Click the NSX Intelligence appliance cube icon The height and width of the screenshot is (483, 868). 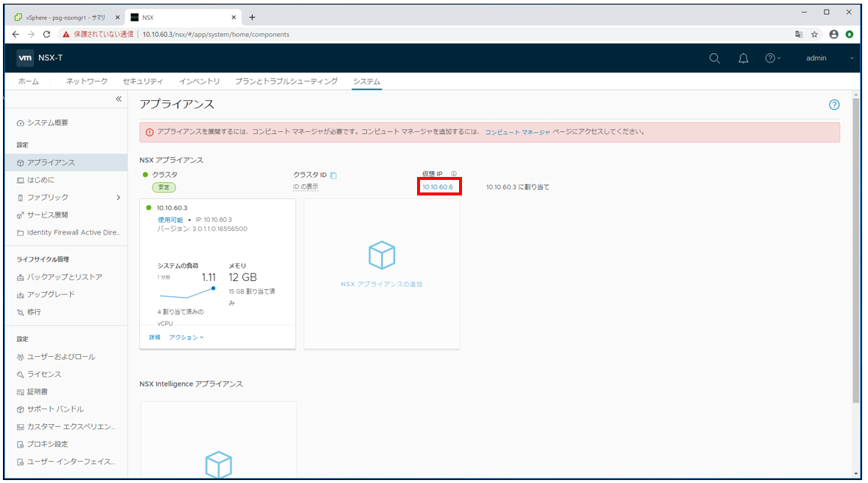(219, 464)
